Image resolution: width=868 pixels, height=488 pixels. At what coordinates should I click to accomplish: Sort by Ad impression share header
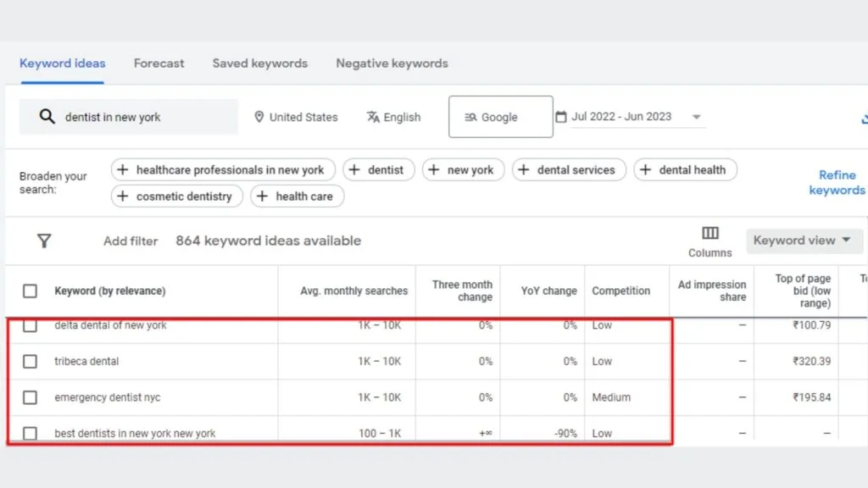(x=712, y=291)
